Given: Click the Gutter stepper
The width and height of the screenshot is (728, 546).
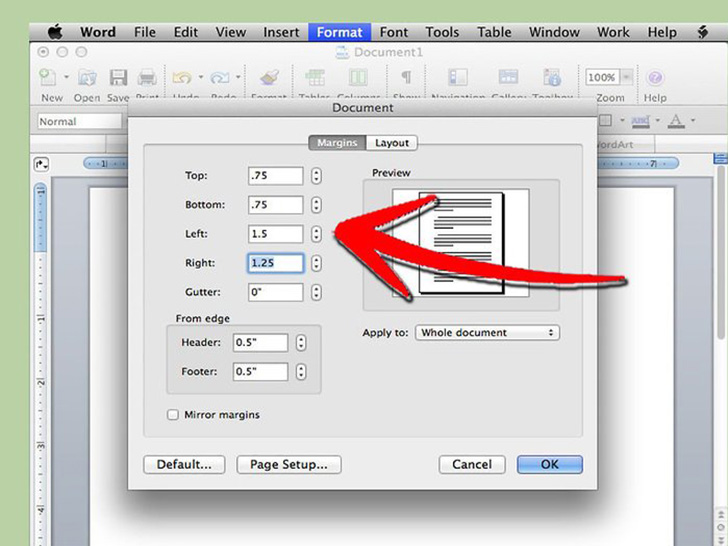Looking at the screenshot, I should (316, 292).
